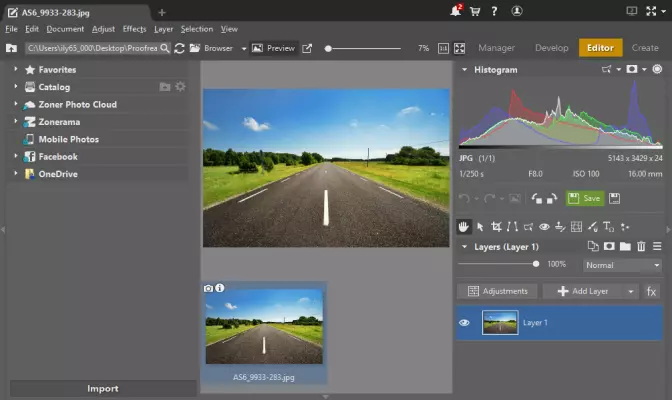
Task: Click the red-eye removal eye tool
Action: (544, 226)
